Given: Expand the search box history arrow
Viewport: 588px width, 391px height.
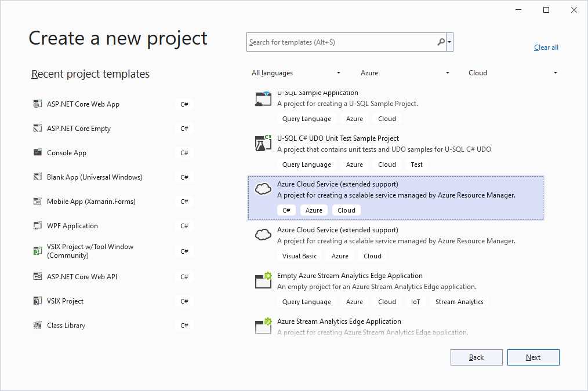Looking at the screenshot, I should tap(449, 42).
